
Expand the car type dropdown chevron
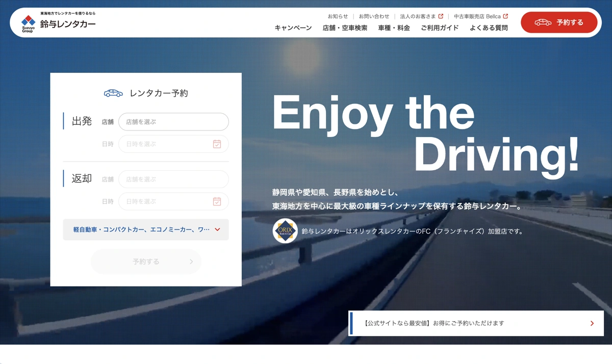[217, 229]
